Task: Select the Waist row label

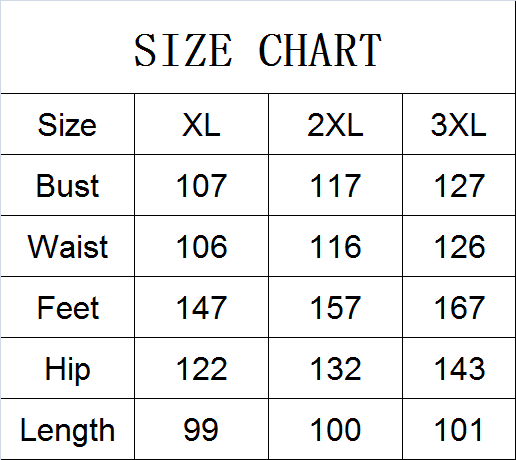Action: click(x=67, y=246)
